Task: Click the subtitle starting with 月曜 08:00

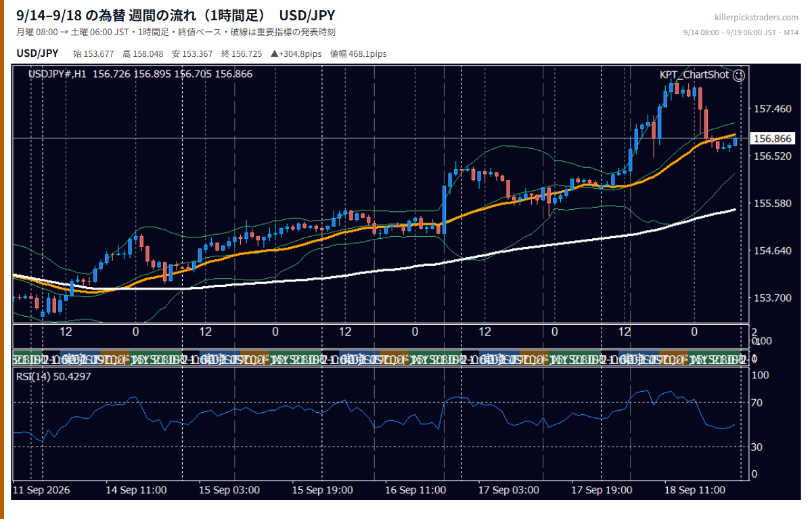Action: click(176, 32)
